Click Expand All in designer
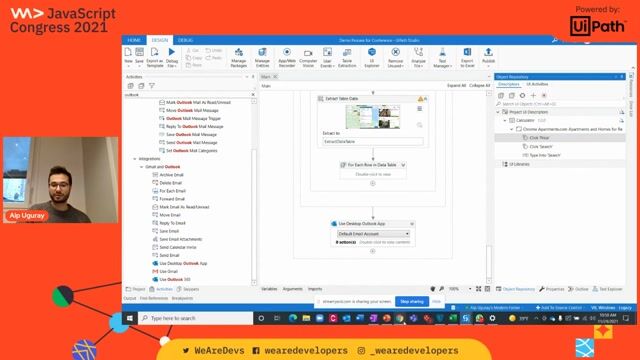The image size is (640, 360). click(x=456, y=86)
